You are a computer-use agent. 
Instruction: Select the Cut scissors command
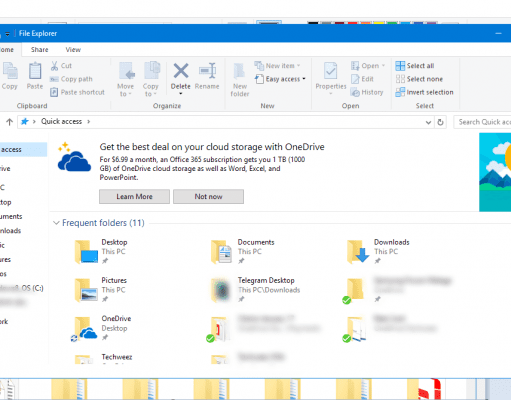click(x=61, y=66)
